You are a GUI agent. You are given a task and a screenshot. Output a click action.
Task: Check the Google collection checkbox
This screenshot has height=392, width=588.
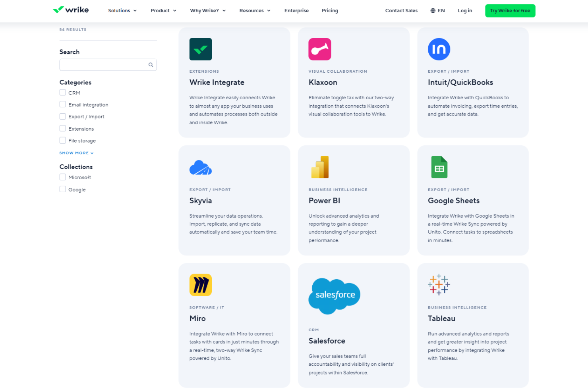(63, 189)
